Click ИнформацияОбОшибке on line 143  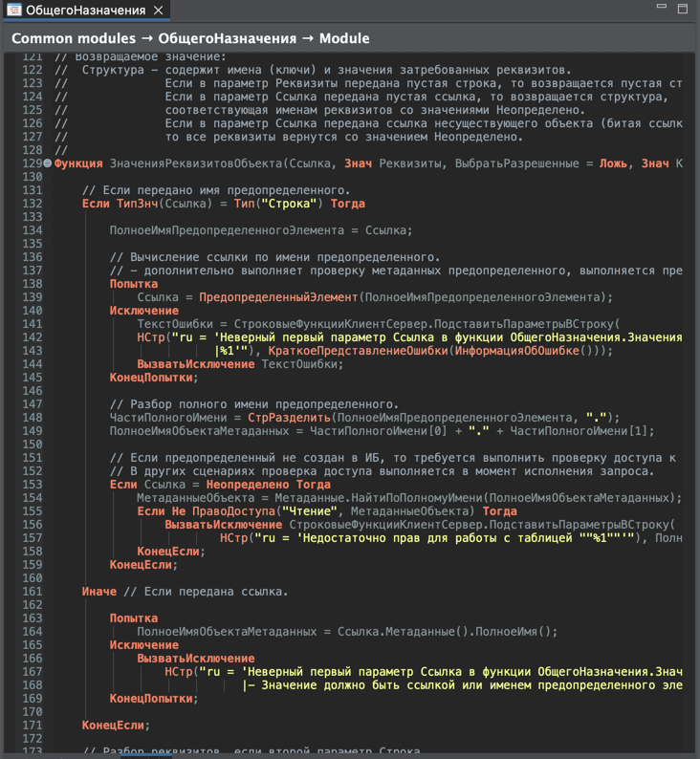[517, 351]
